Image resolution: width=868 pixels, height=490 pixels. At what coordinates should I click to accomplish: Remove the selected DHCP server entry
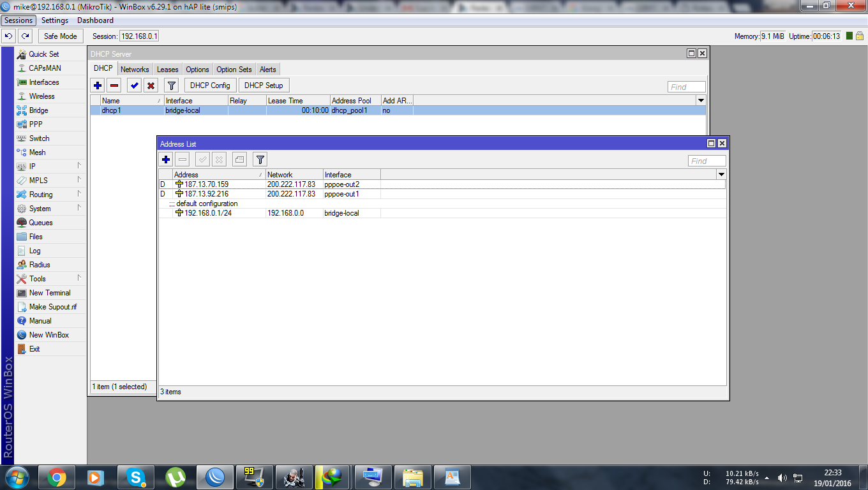114,85
